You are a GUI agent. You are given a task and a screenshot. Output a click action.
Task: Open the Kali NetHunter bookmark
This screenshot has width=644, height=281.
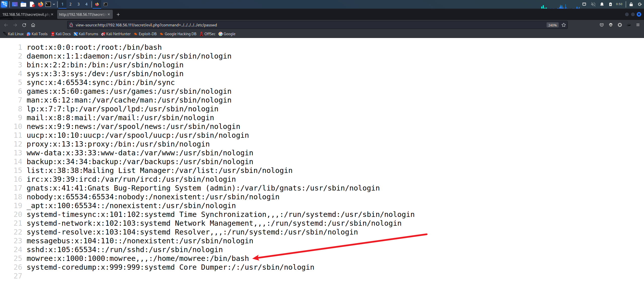pos(116,34)
